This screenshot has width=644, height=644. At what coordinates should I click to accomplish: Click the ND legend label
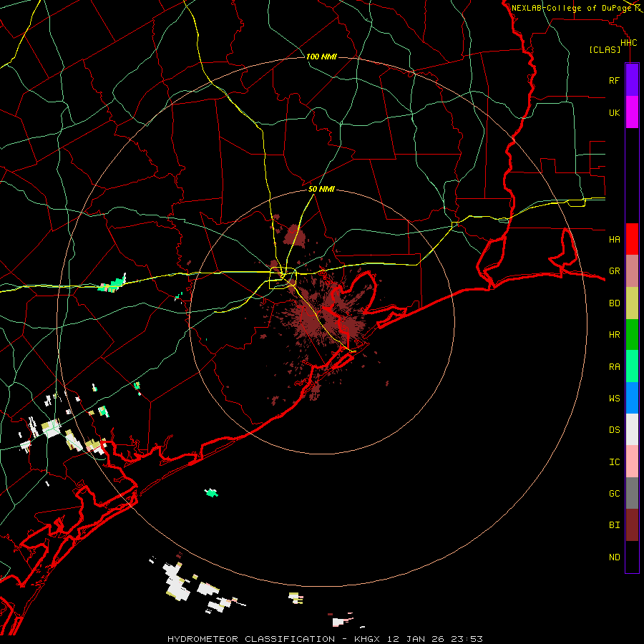click(614, 557)
